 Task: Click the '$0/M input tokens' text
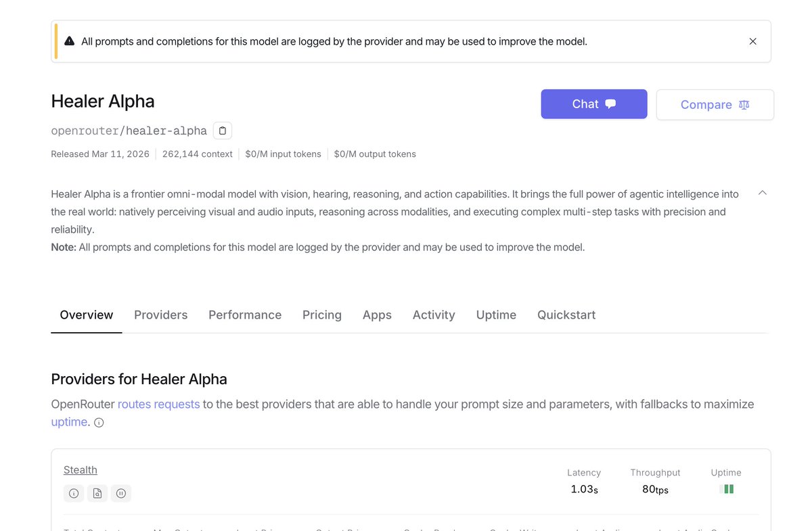coord(284,154)
